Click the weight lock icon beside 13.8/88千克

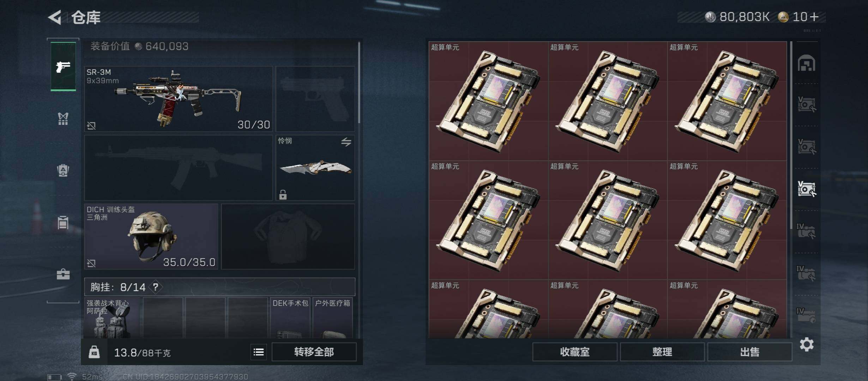[x=94, y=352]
